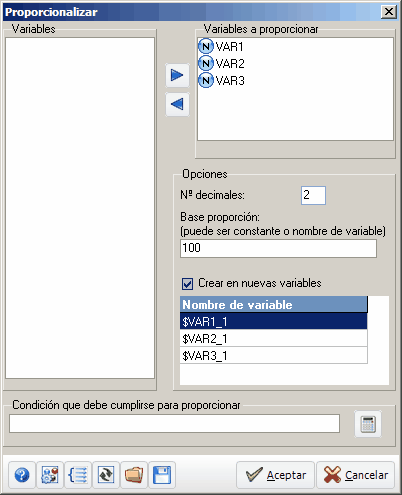Click the Nº decimales input field
Screen dimensions: 402x495
point(313,195)
